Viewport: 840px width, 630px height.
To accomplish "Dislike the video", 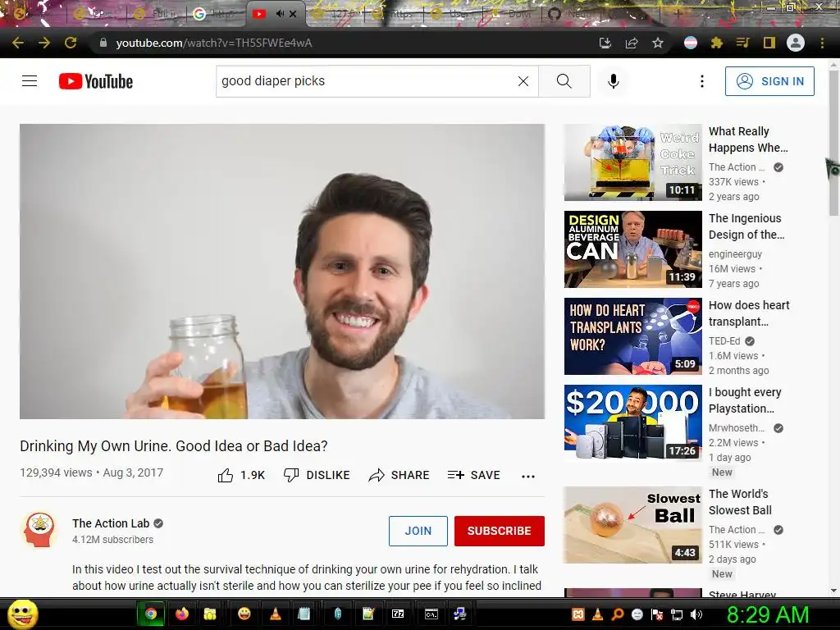I will click(x=317, y=475).
